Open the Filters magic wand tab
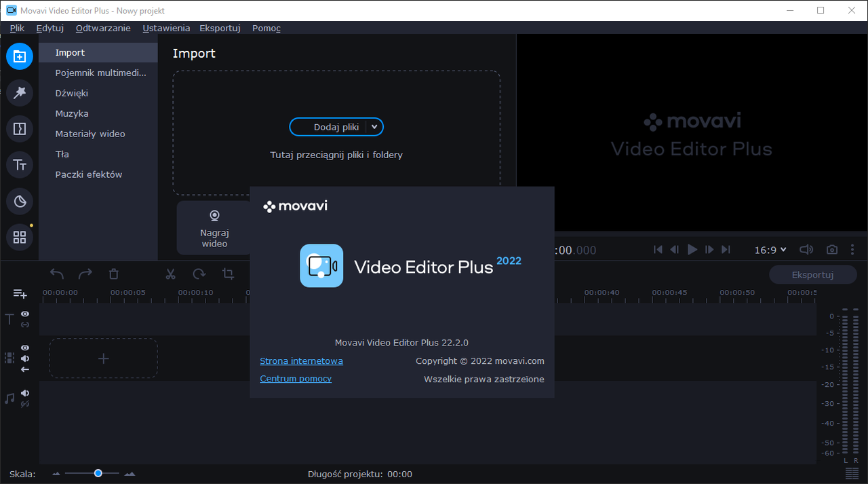Screen dimensions: 868x484 click(20, 92)
